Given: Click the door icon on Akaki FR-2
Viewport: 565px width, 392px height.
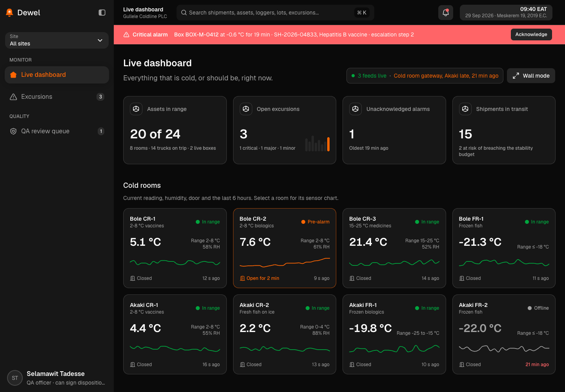Looking at the screenshot, I should coord(462,365).
